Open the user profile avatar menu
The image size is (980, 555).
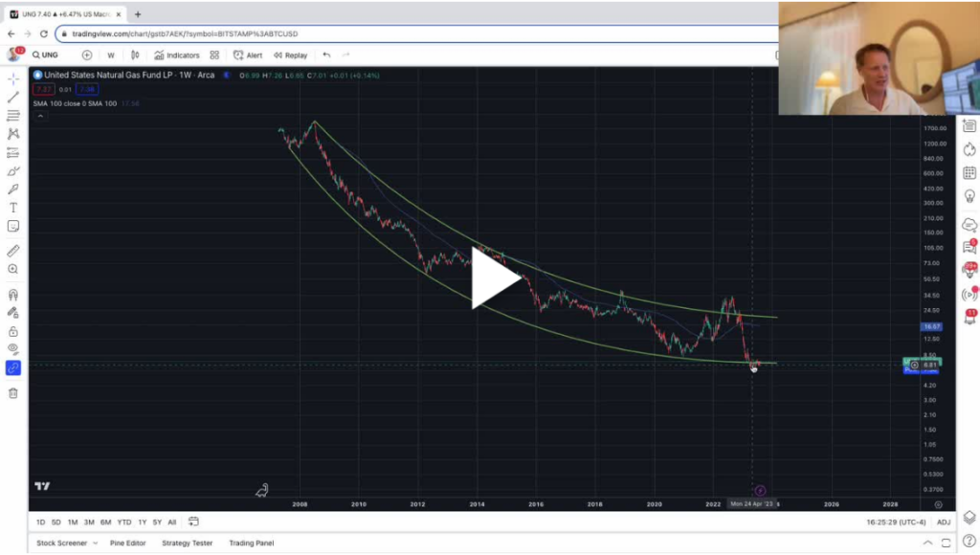[x=13, y=55]
